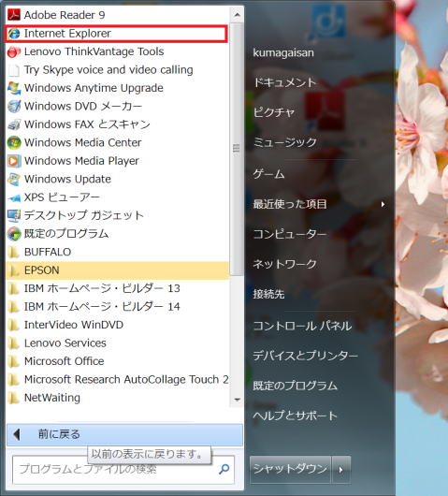Open デスクトップ ガジェット icon
This screenshot has height=496, width=448.
[14, 216]
